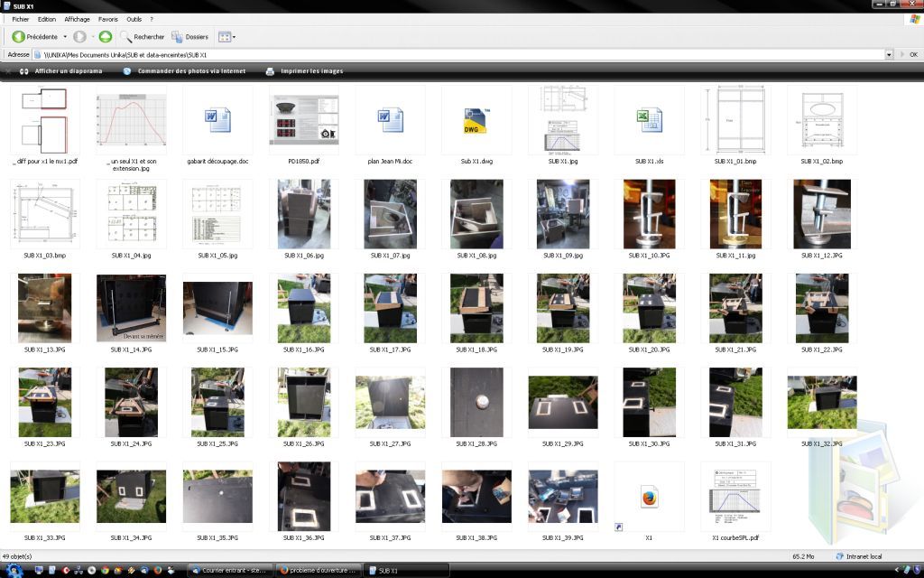This screenshot has height=578, width=924.
Task: Select the gabarit découpage.doc Word icon
Action: [x=217, y=120]
